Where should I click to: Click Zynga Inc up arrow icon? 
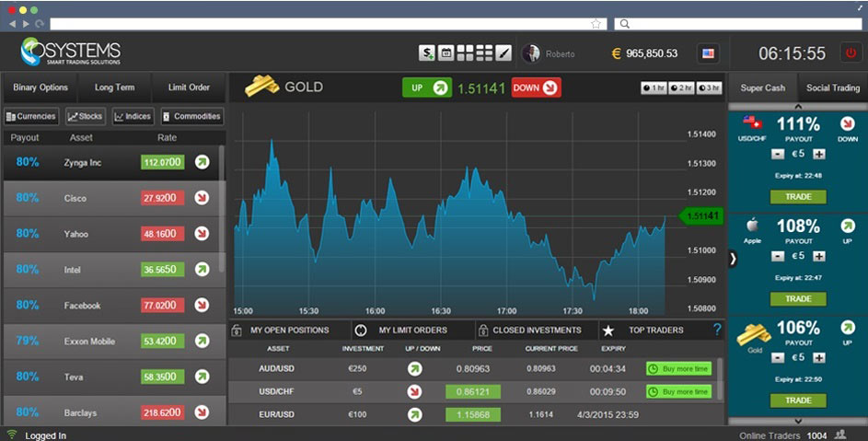[x=203, y=162]
